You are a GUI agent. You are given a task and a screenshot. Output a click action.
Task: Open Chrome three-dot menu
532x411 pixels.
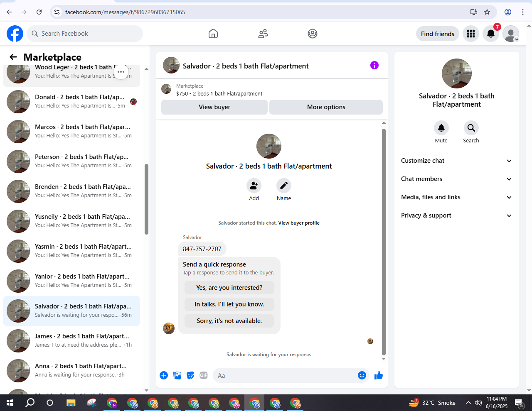pos(523,12)
